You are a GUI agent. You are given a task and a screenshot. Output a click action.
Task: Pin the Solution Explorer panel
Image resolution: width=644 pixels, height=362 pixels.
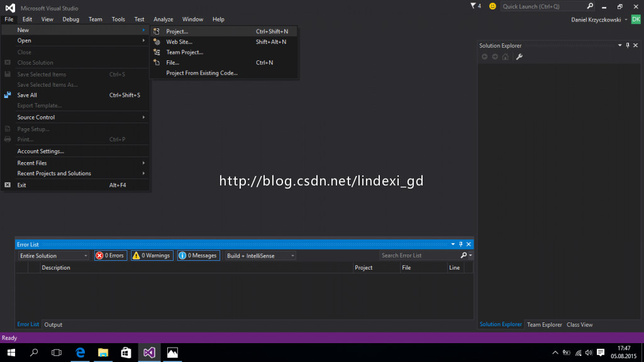pyautogui.click(x=628, y=45)
